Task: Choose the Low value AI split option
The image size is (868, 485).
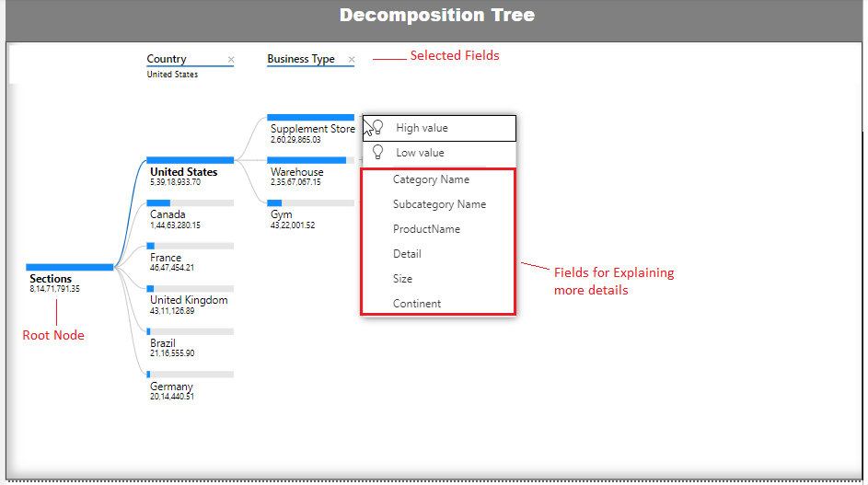Action: pyautogui.click(x=420, y=153)
